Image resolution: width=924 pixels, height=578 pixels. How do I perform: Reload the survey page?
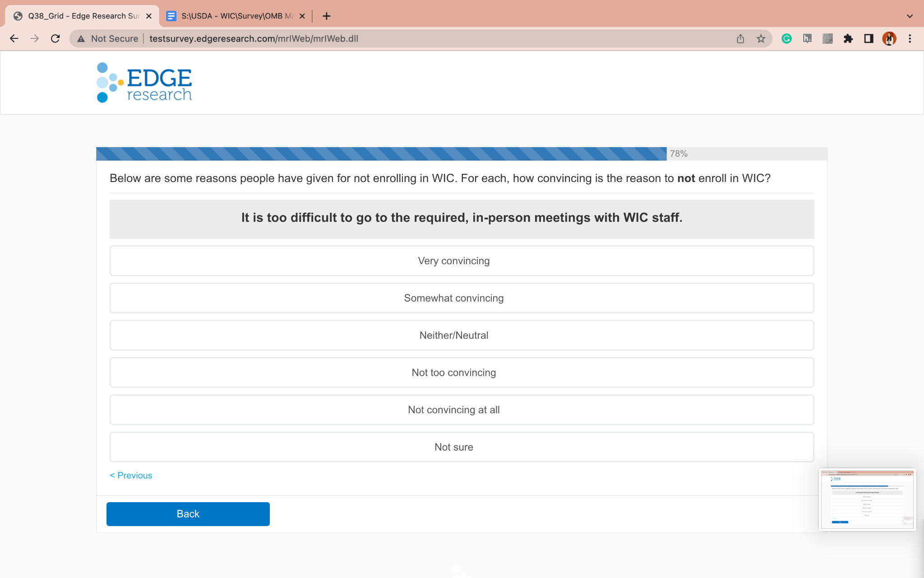pyautogui.click(x=55, y=38)
